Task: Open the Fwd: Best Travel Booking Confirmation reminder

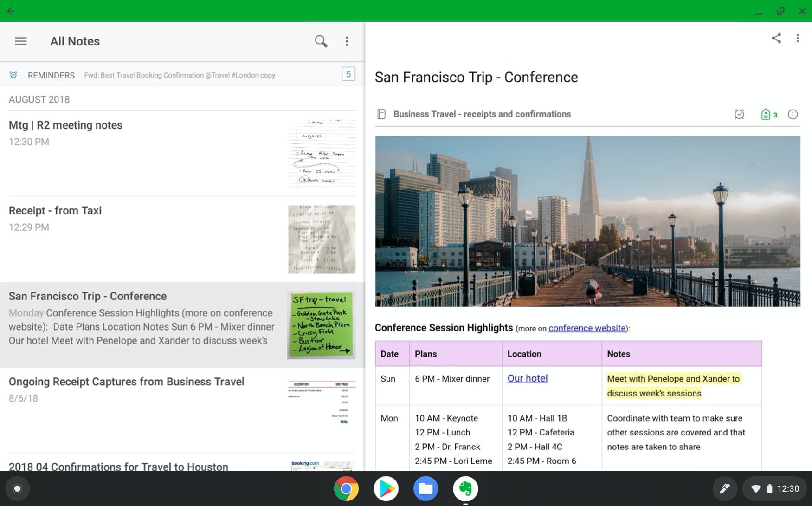Action: point(180,75)
